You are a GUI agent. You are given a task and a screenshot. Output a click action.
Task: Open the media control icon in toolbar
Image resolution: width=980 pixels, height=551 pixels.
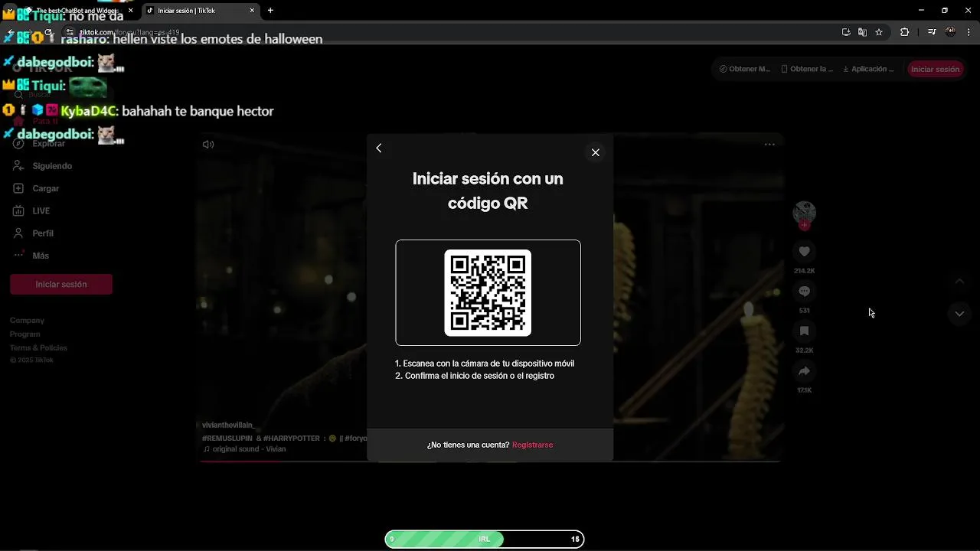pyautogui.click(x=931, y=32)
